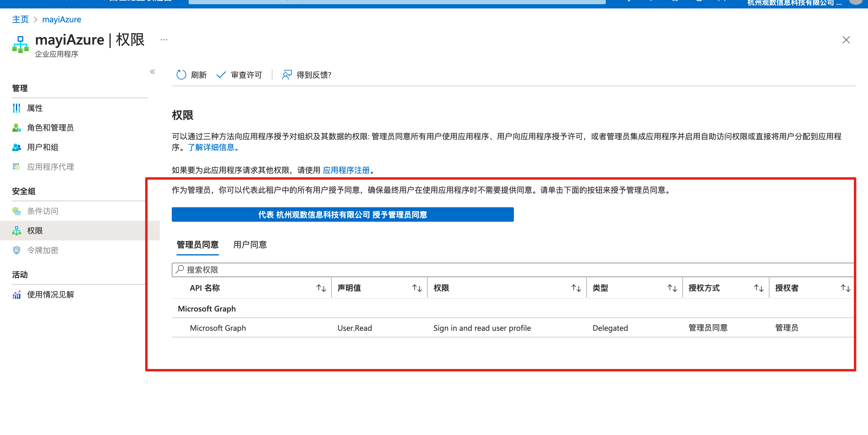868x435 pixels.
Task: Select 权限 permissions sidebar item
Action: (35, 231)
